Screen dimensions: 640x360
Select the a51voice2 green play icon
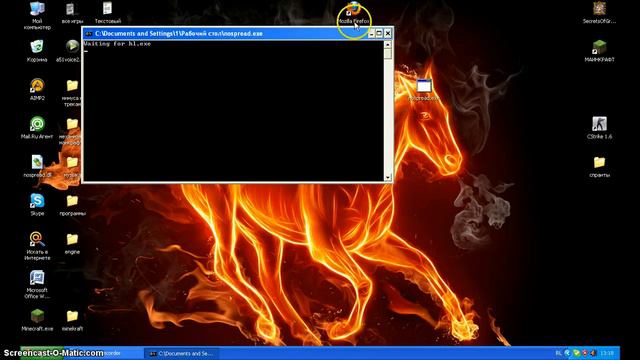coord(72,46)
